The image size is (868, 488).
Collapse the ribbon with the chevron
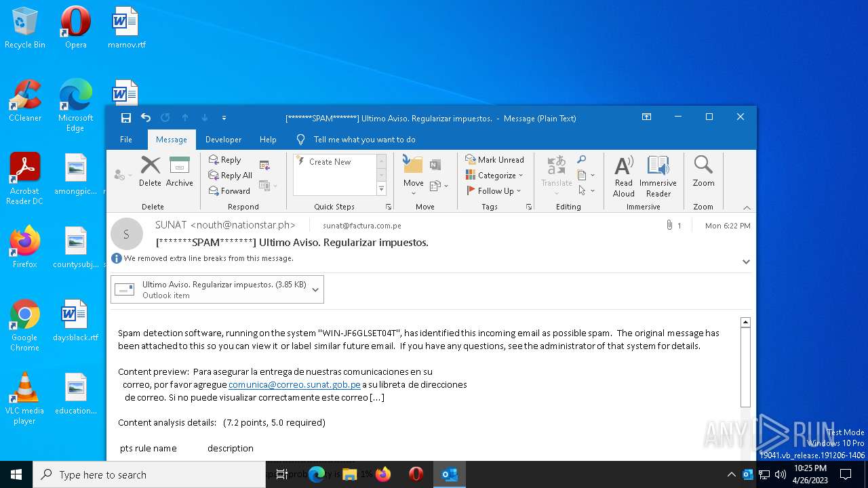click(747, 207)
